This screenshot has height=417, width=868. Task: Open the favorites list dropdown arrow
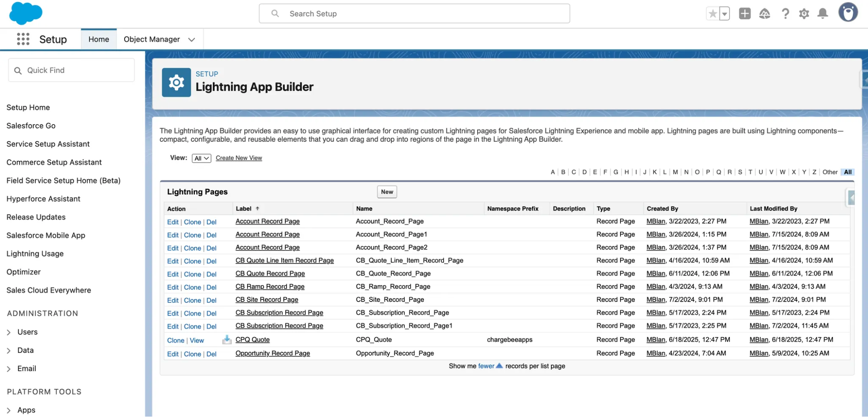click(724, 13)
